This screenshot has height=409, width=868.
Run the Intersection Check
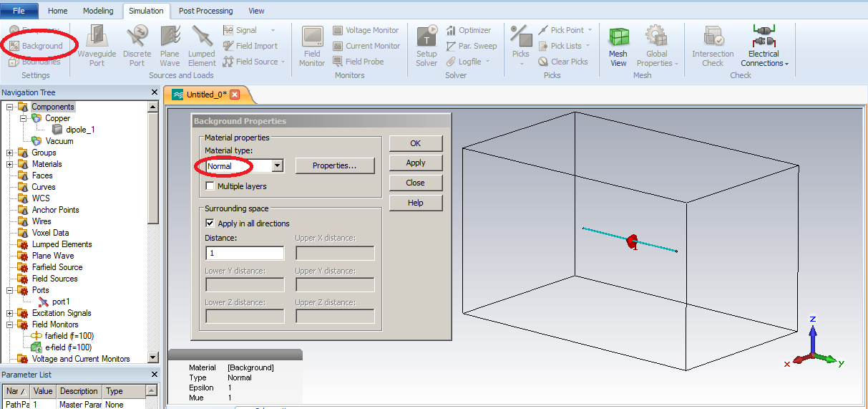click(713, 47)
